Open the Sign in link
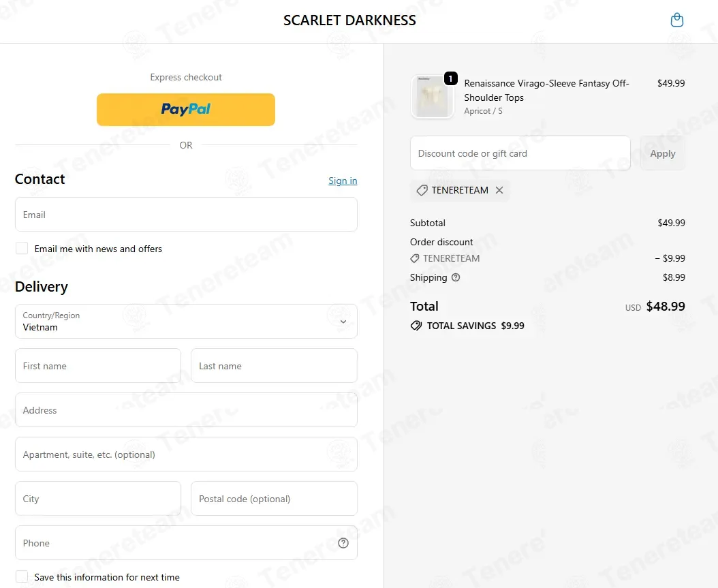This screenshot has width=718, height=588. (343, 181)
